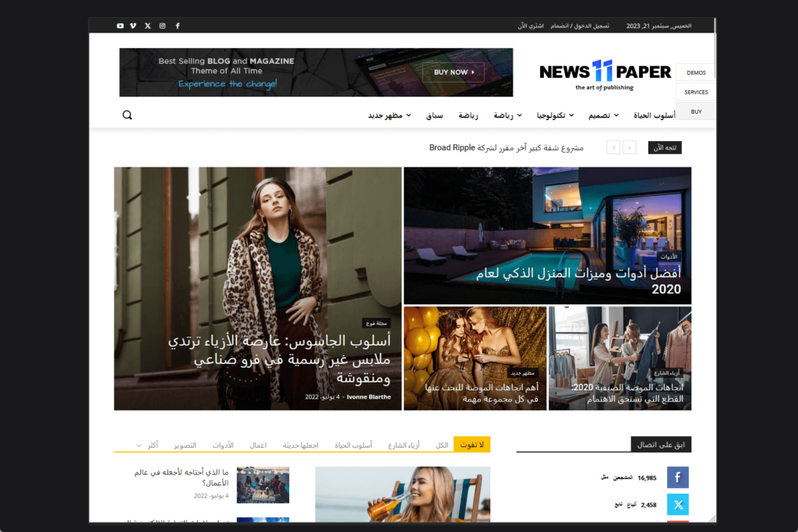Expand the تكنولوجيا dropdown menu
798x532 pixels.
point(555,115)
